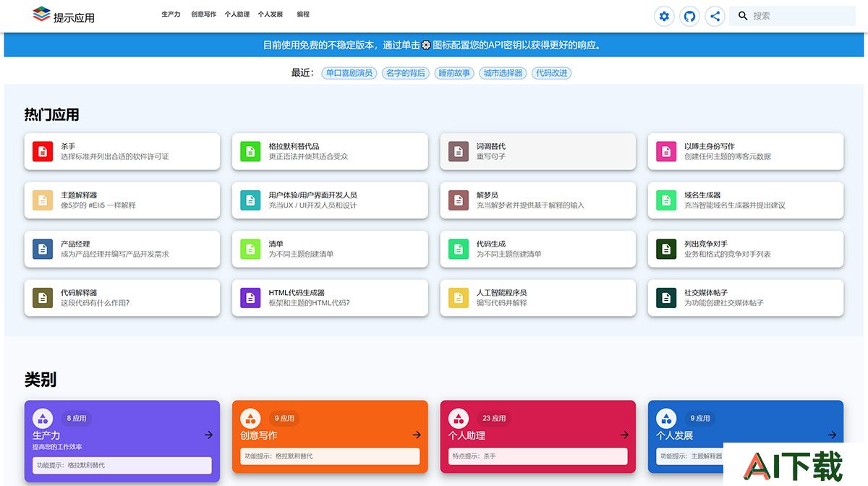Click description text 充当智能域名生成器并提出建议
The height and width of the screenshot is (486, 868).
[x=735, y=205]
